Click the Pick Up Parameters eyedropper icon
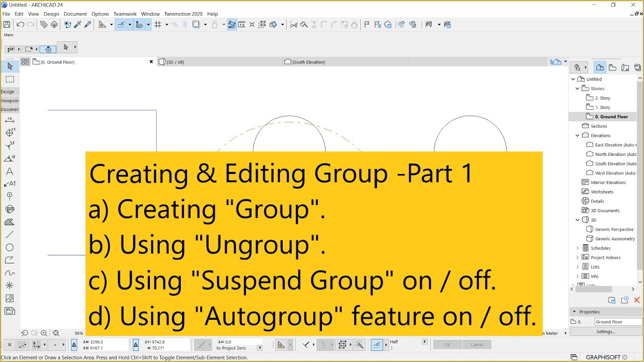 (77, 24)
